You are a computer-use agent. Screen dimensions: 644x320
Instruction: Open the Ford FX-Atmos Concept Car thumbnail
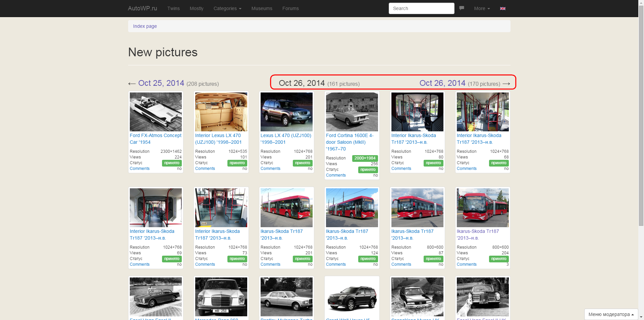click(156, 112)
